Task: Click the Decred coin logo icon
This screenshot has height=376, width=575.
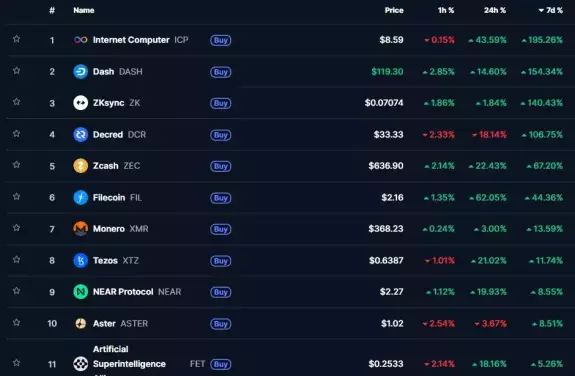Action: 81,135
